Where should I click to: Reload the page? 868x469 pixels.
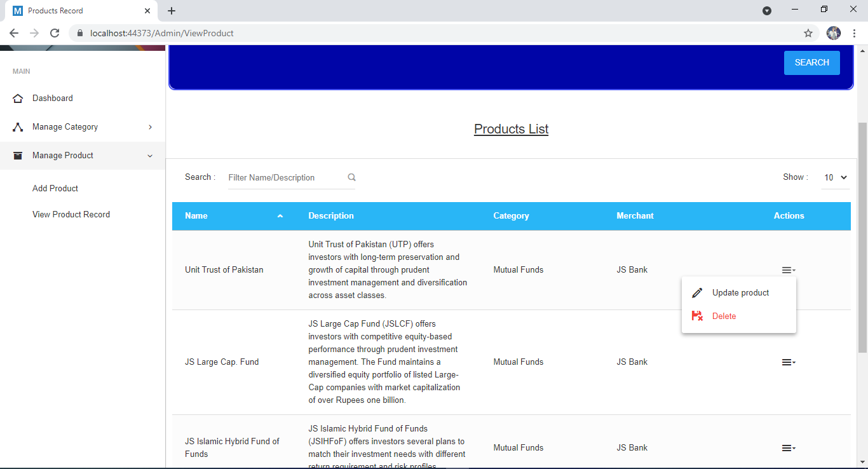pyautogui.click(x=55, y=33)
